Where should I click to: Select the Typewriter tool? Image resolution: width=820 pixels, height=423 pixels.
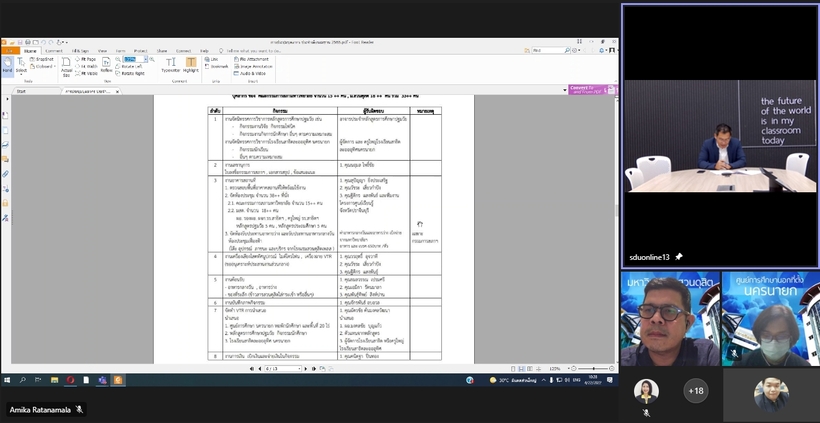170,65
